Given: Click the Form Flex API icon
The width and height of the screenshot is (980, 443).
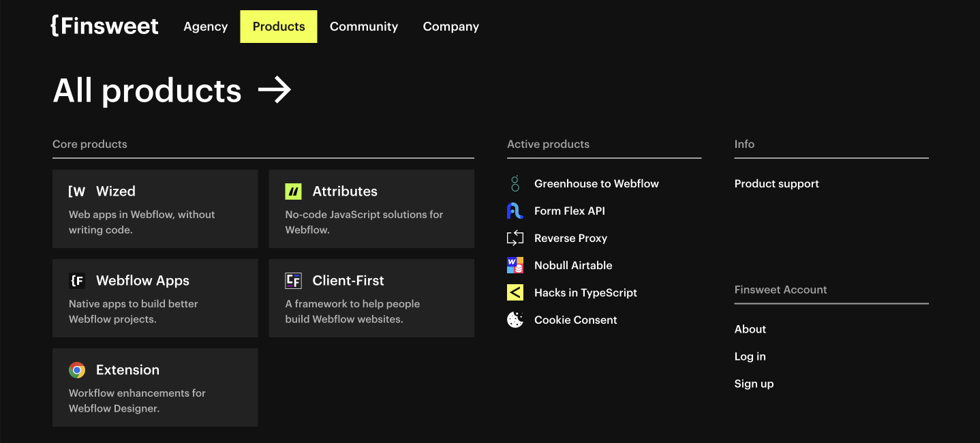Looking at the screenshot, I should [x=515, y=211].
